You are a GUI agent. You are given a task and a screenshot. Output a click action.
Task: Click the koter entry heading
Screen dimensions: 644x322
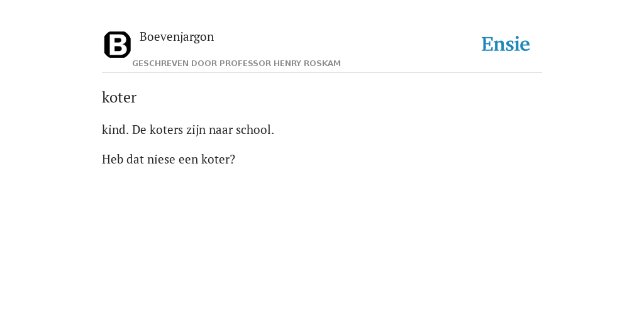coord(119,97)
